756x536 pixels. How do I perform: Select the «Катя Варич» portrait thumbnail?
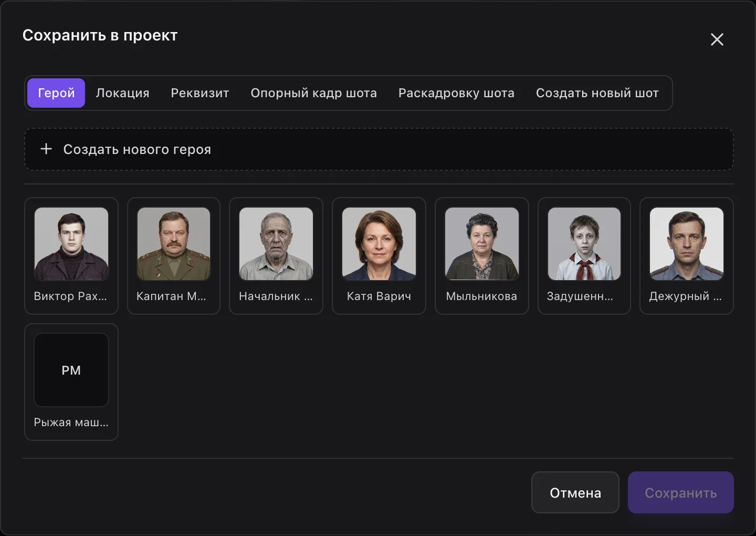pyautogui.click(x=379, y=244)
